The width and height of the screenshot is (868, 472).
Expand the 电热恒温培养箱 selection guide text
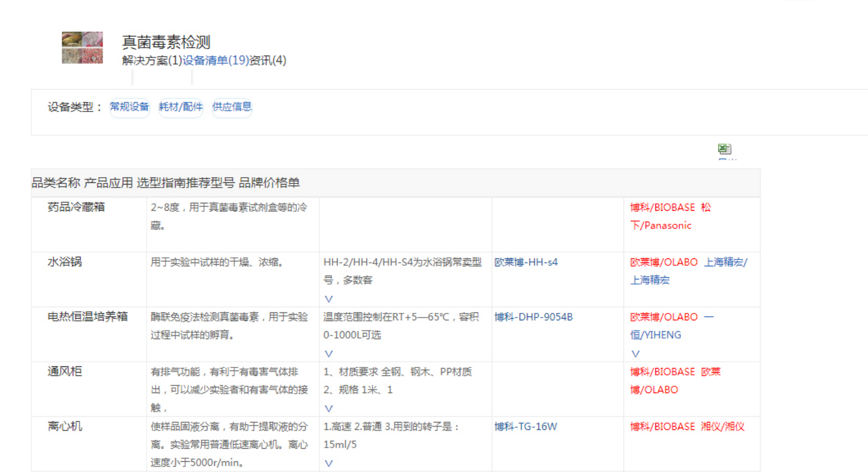[329, 354]
